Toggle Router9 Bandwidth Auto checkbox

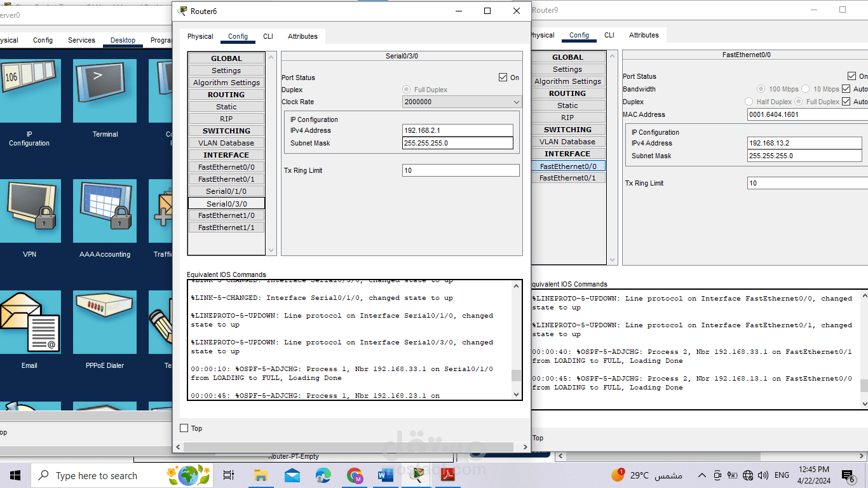point(846,89)
